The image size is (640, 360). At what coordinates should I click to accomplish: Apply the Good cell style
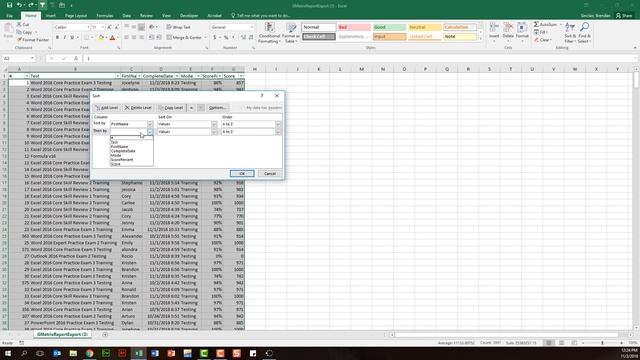(x=389, y=27)
